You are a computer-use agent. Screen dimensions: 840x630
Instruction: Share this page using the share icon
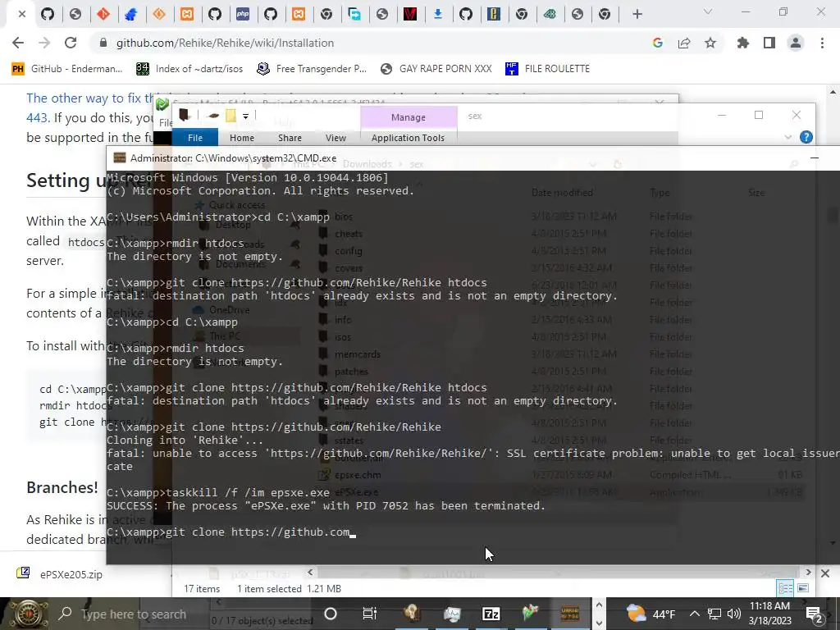point(684,43)
